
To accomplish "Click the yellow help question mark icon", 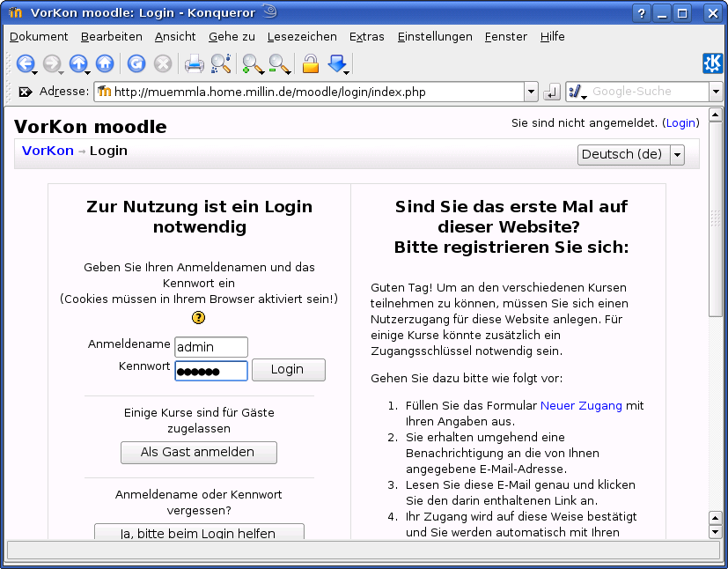I will 198,318.
